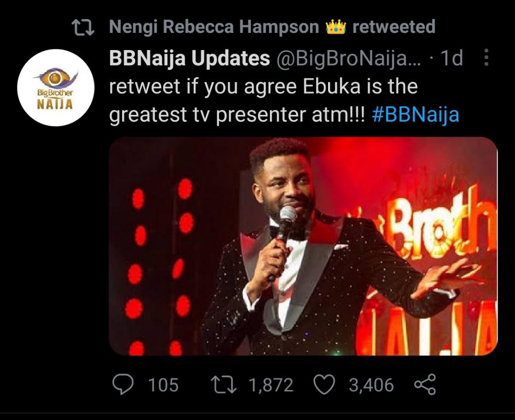Click the 105 replies count

point(163,385)
